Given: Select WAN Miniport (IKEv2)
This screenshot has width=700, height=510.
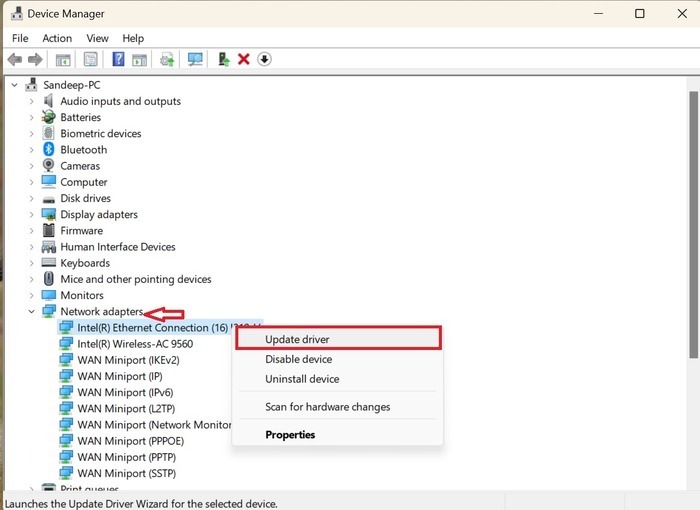Looking at the screenshot, I should pyautogui.click(x=128, y=360).
